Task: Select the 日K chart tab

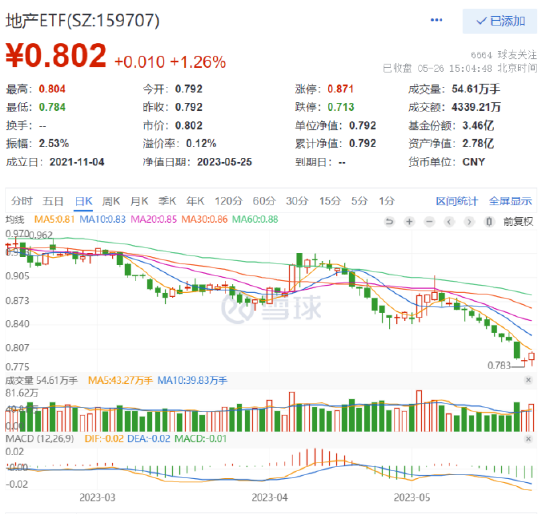Action: 83,201
